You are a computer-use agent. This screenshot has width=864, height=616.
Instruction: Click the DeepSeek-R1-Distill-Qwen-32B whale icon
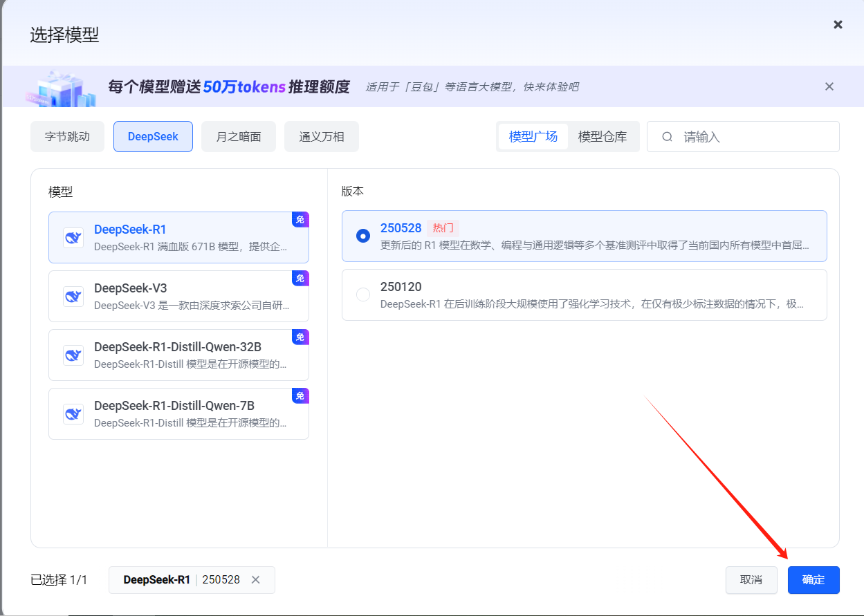tap(73, 355)
